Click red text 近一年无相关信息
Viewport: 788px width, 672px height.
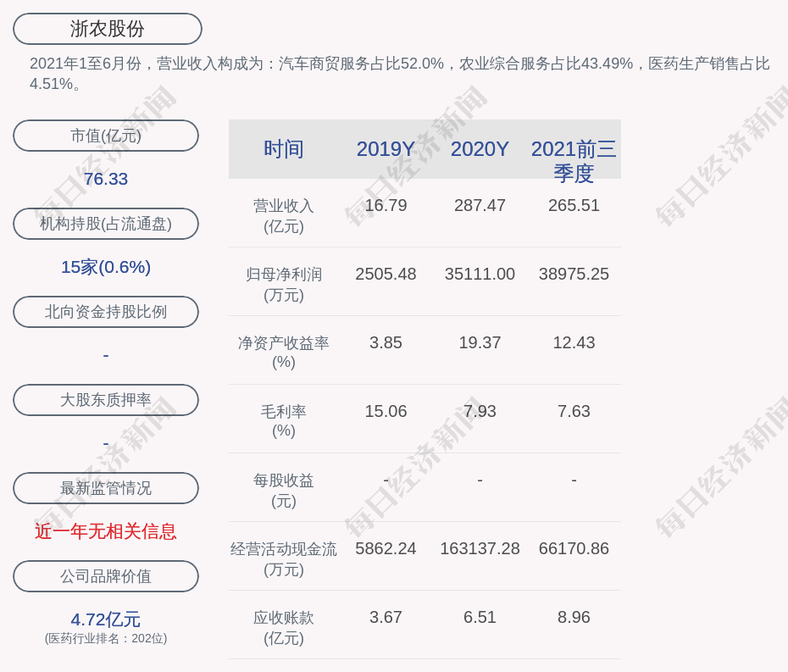[x=106, y=531]
